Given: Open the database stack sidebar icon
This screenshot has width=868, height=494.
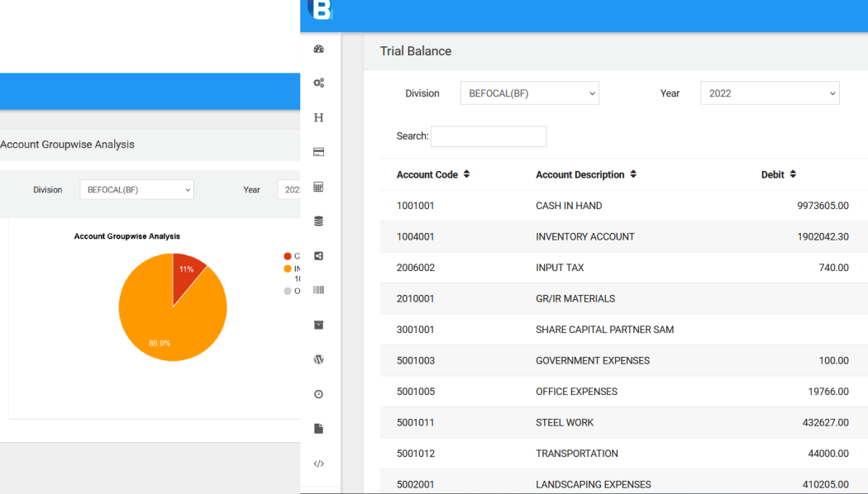Looking at the screenshot, I should click(x=319, y=221).
